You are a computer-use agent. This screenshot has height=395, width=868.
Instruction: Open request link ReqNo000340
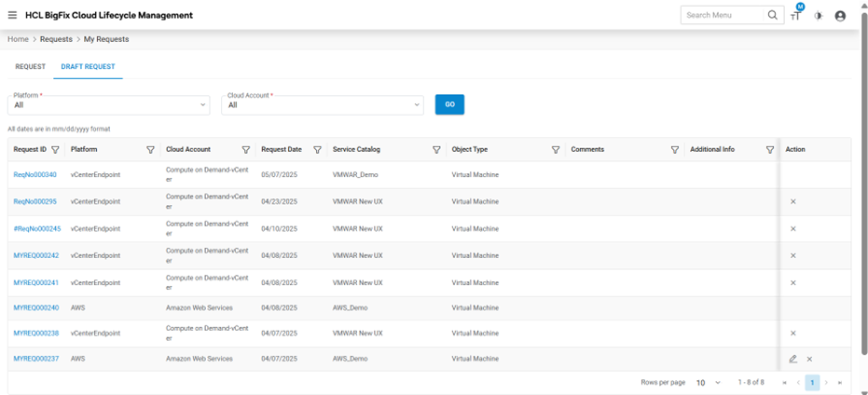point(34,175)
